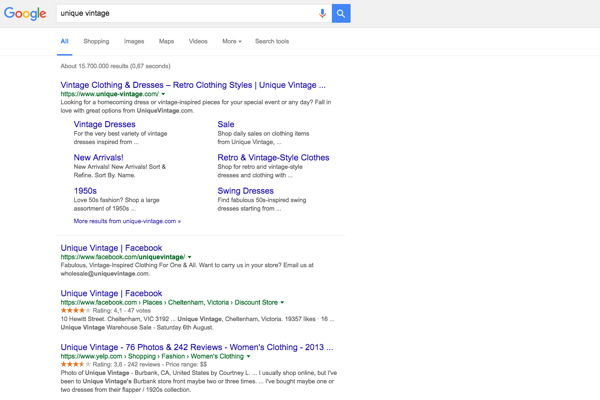Open the Sale sitelink
This screenshot has width=600, height=400.
tap(226, 124)
